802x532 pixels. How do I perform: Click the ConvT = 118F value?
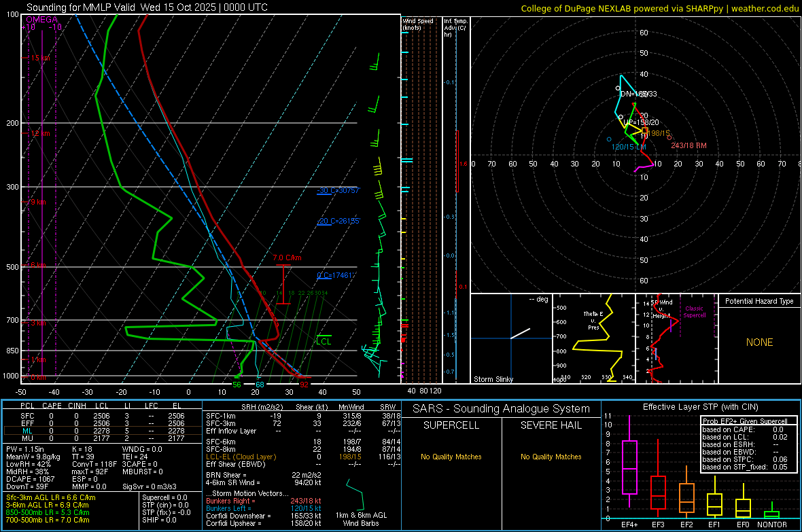coord(94,464)
